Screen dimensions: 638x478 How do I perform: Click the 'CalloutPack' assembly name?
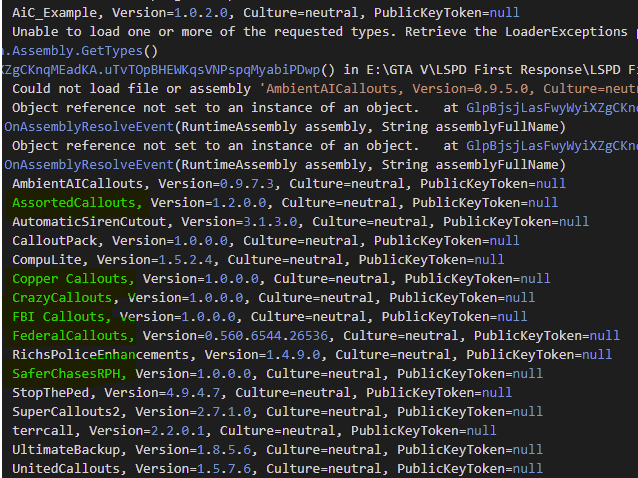pyautogui.click(x=55, y=240)
